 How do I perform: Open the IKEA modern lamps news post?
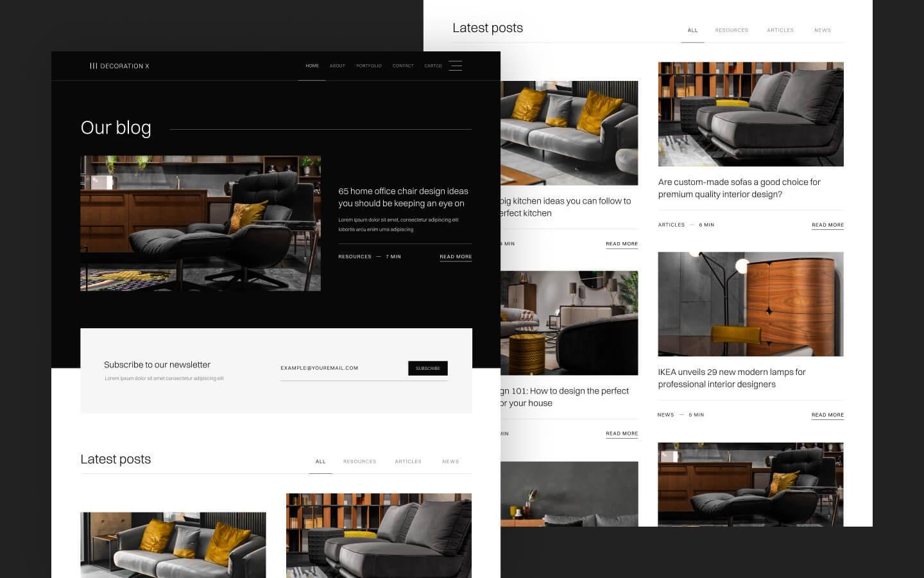pos(827,415)
